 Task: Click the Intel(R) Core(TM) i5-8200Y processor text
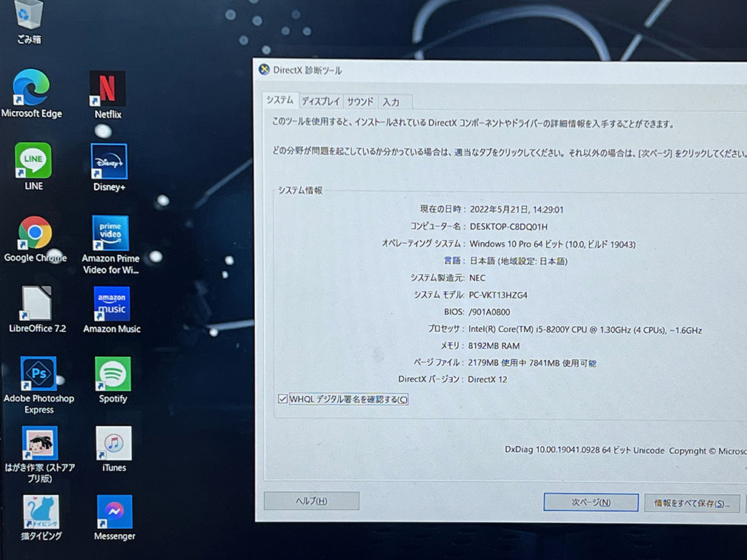coord(585,330)
